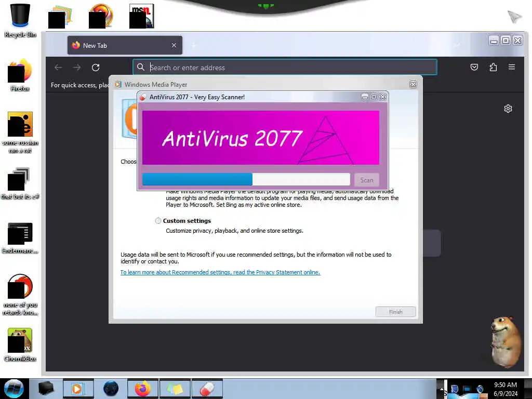Click the hamster desktop mascot

(x=506, y=342)
